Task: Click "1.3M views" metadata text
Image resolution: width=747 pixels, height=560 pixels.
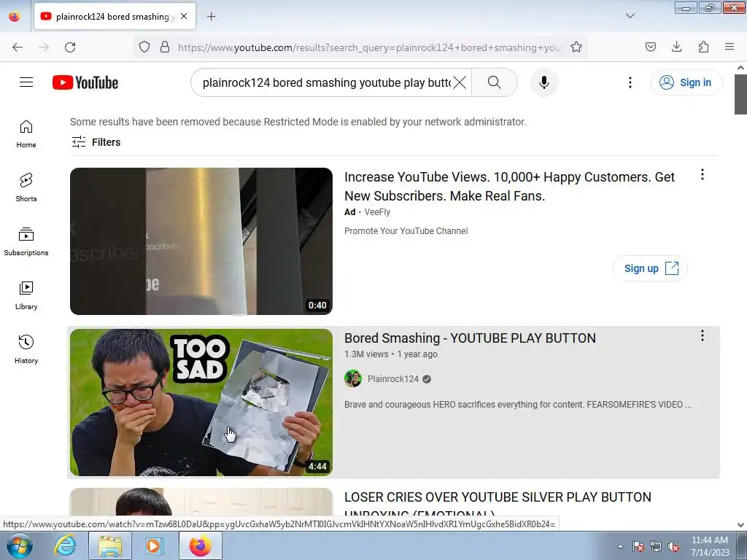Action: tap(366, 354)
